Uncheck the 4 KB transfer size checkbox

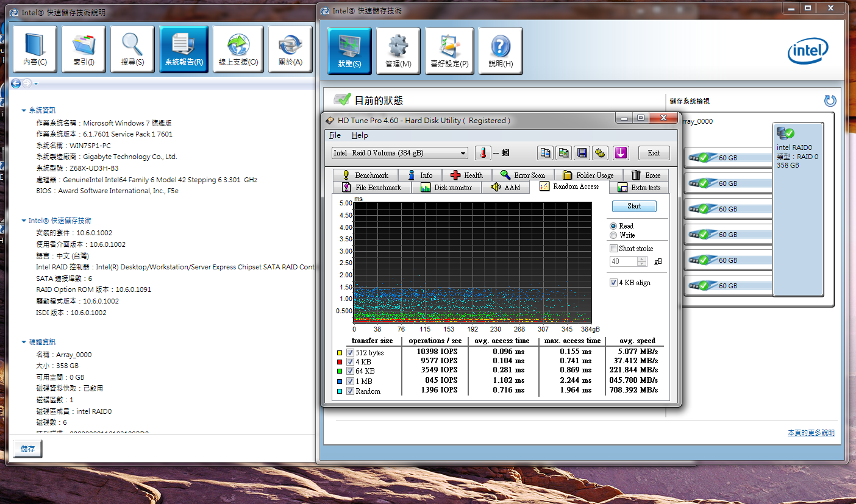(x=350, y=362)
